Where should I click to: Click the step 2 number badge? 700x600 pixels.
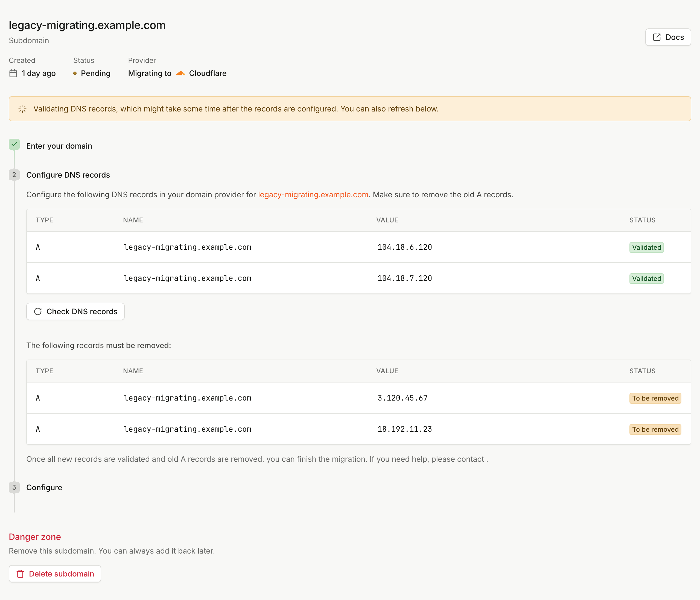coord(14,175)
